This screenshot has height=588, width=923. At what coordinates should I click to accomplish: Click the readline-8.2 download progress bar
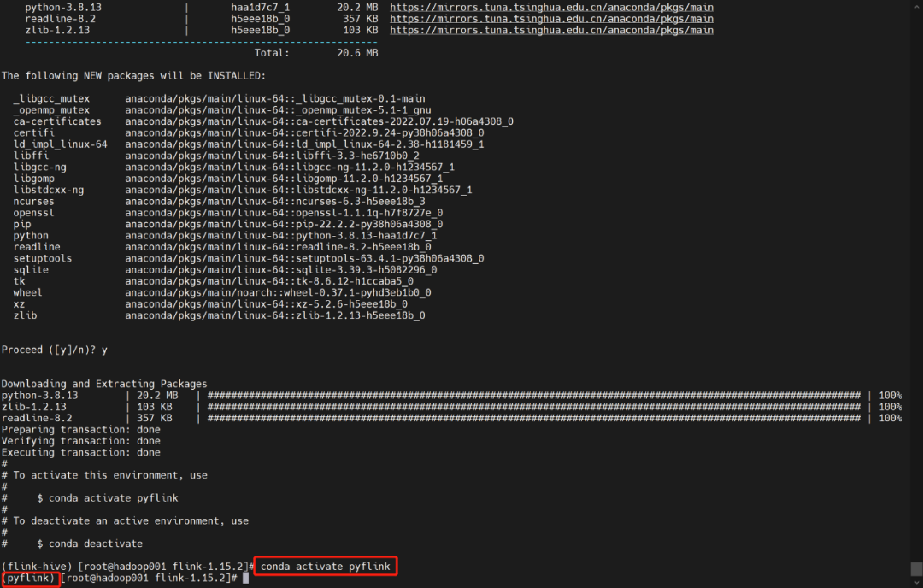534,418
